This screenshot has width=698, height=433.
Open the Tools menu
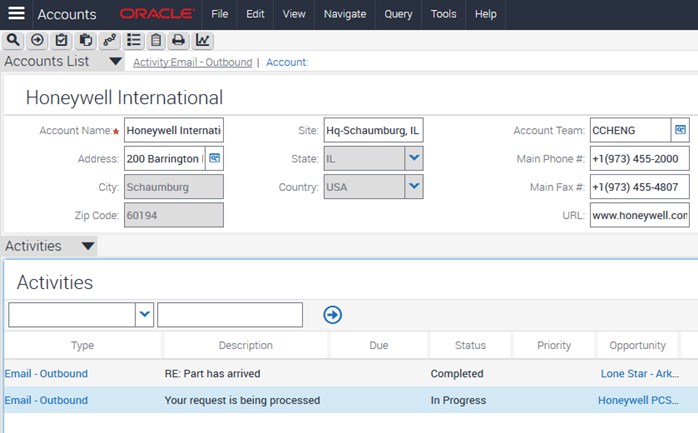pyautogui.click(x=443, y=14)
